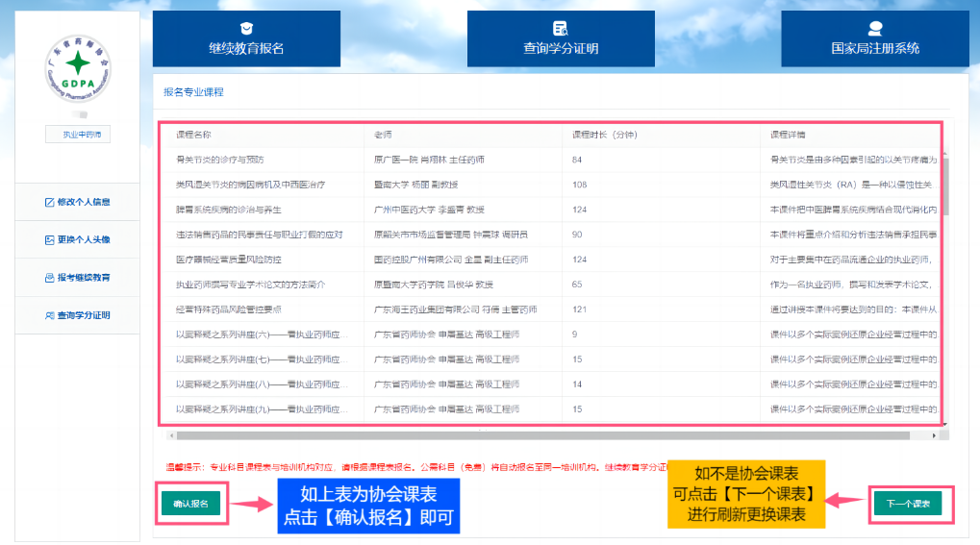980x545 pixels.
Task: Open the 国家局注册系统 tab
Action: 874,39
